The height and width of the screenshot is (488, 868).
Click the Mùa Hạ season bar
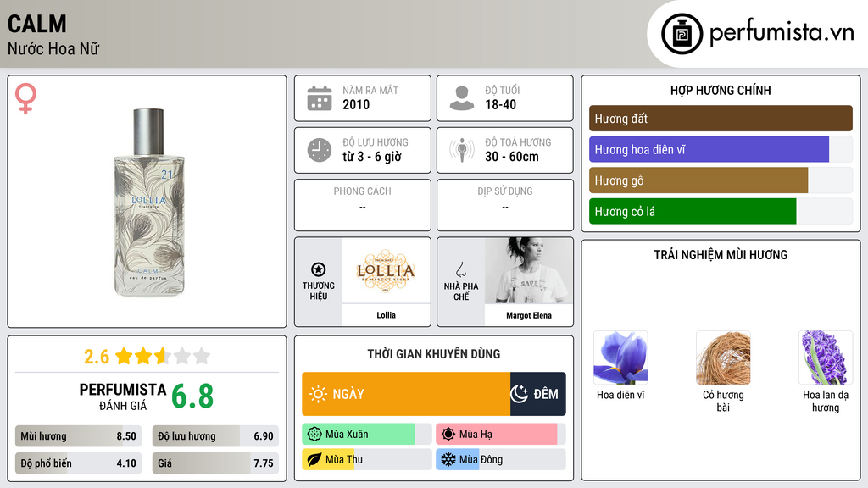(x=501, y=435)
